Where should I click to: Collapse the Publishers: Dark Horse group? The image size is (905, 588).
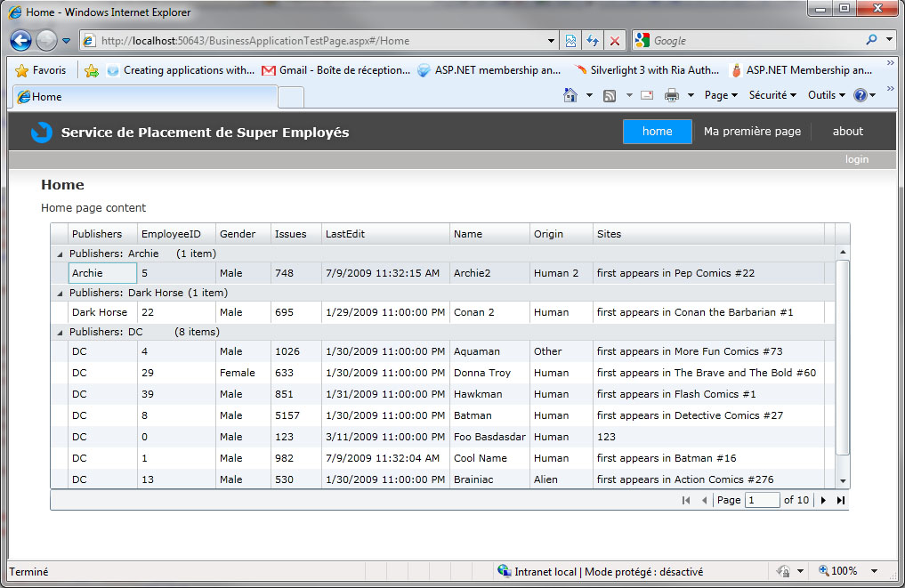pyautogui.click(x=61, y=293)
